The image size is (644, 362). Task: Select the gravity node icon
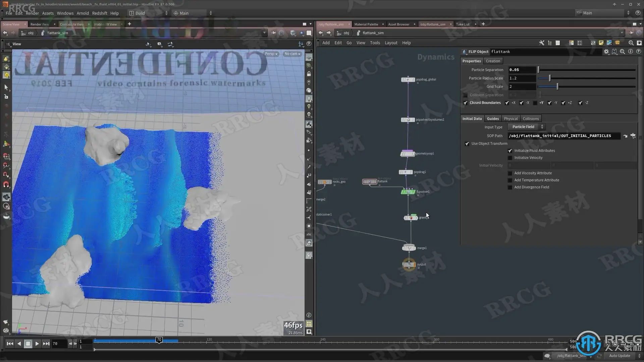(x=411, y=218)
